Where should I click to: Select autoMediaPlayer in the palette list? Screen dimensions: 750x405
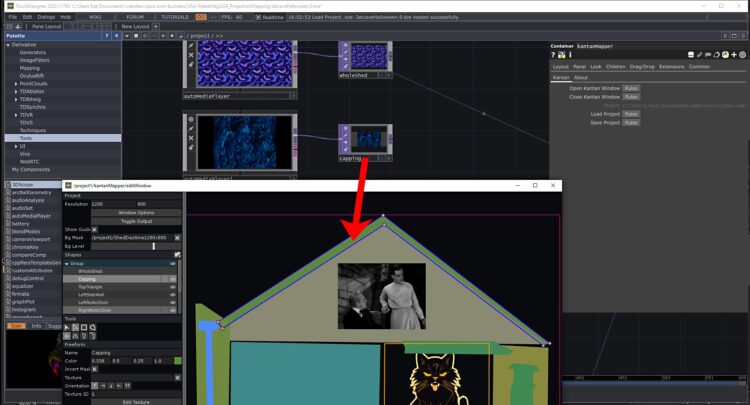click(x=31, y=216)
